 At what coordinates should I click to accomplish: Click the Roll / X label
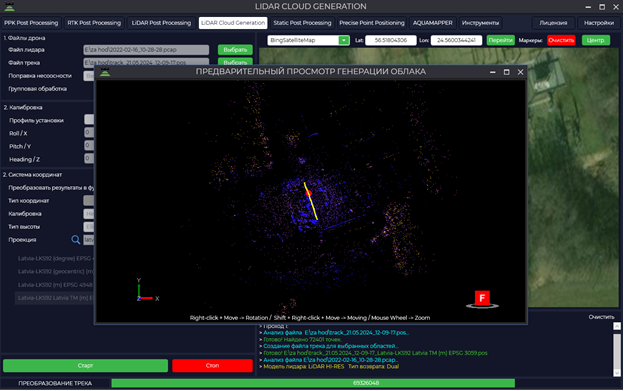coord(18,134)
